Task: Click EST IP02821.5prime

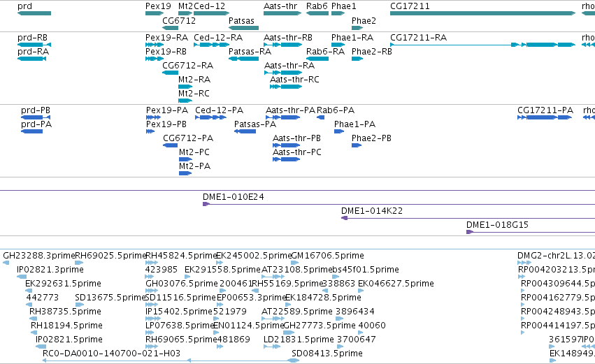Action: point(69,340)
